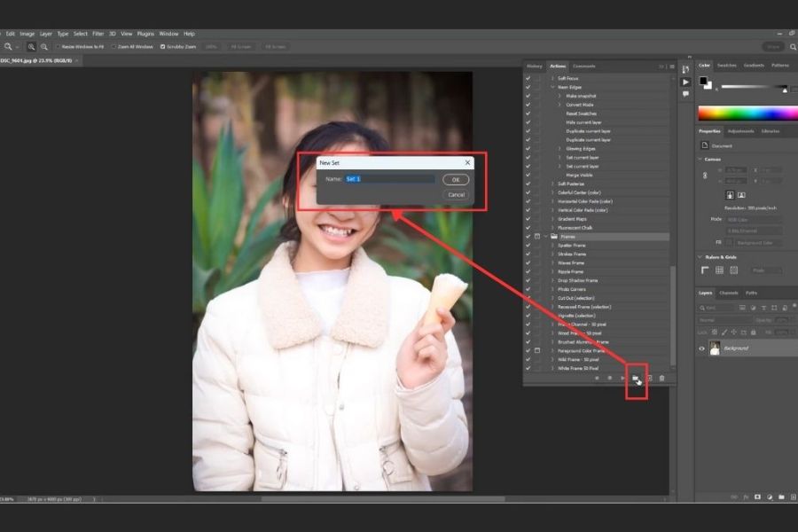Collapse the Canvas section in Properties
798x532 pixels.
(x=700, y=159)
